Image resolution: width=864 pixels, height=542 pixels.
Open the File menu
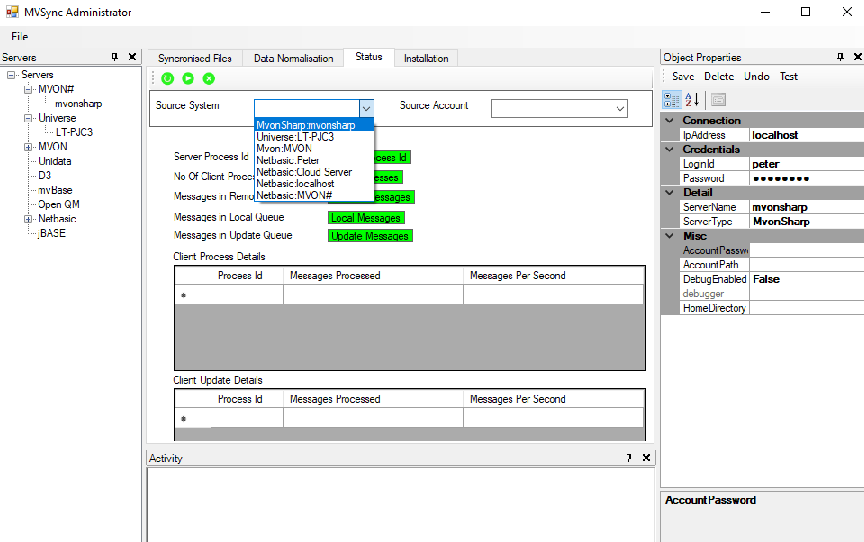(19, 36)
